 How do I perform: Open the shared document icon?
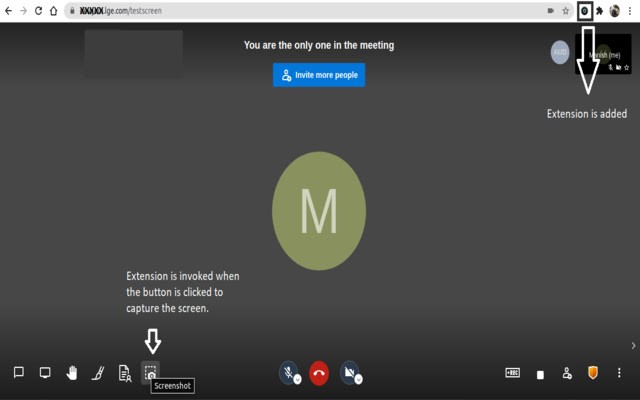(125, 373)
